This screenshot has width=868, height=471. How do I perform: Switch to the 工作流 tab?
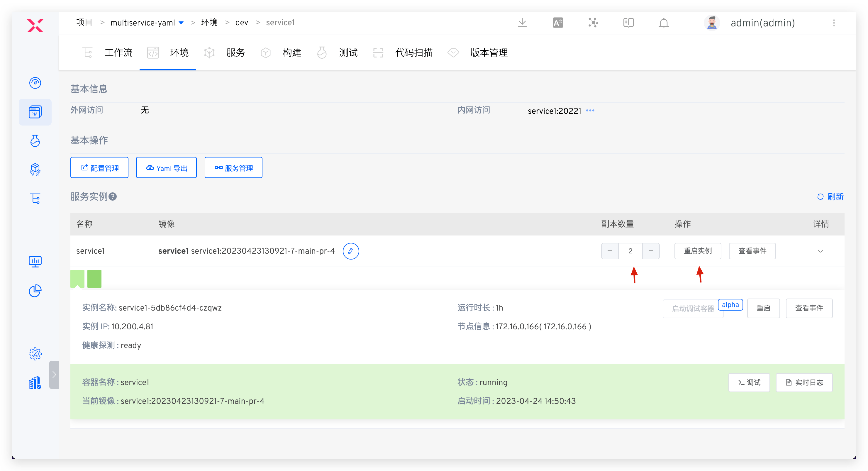[x=118, y=52]
